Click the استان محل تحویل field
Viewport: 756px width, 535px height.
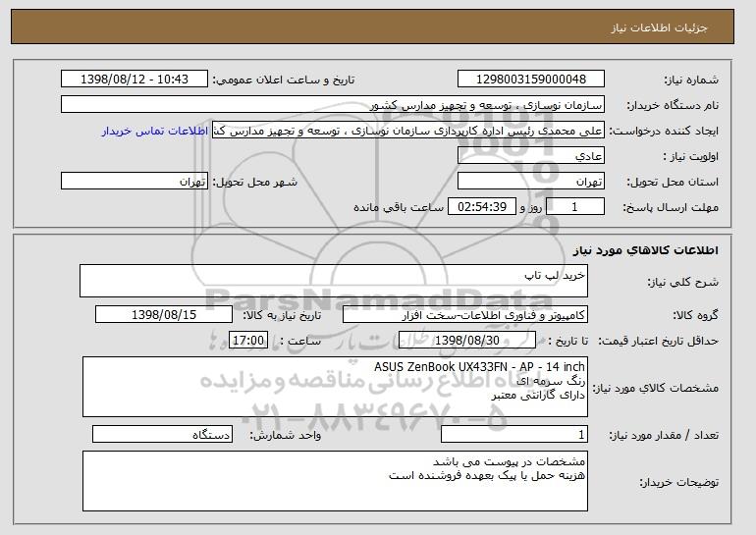pos(531,182)
